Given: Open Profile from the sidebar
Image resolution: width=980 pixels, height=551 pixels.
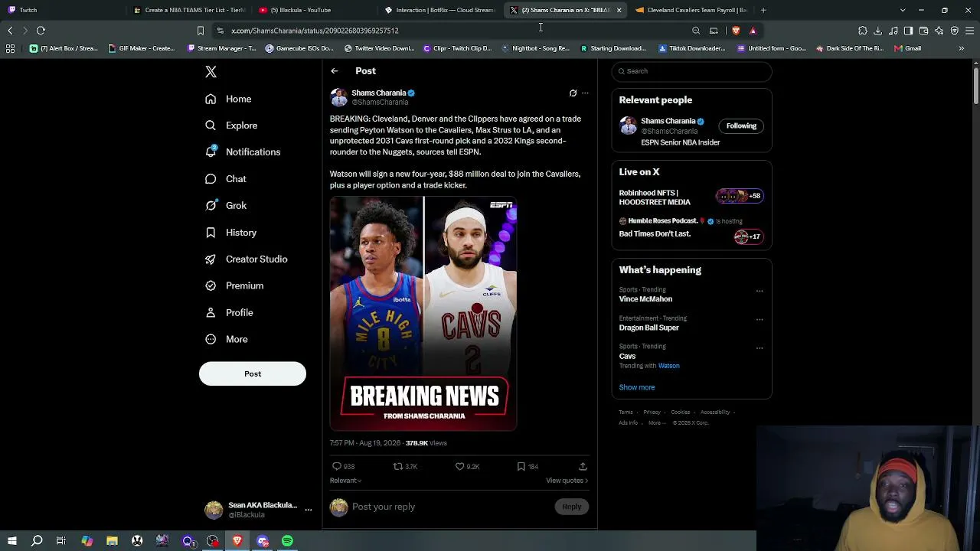Looking at the screenshot, I should point(229,312).
